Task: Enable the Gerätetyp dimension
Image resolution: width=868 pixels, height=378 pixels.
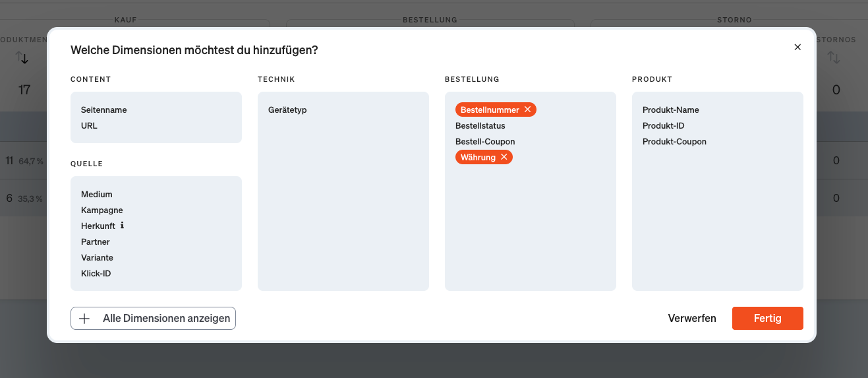Action: [x=287, y=110]
